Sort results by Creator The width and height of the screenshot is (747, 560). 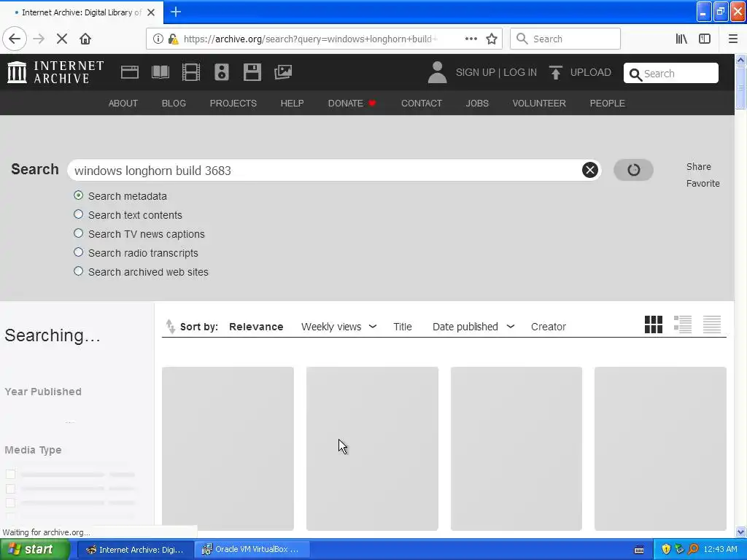click(549, 327)
